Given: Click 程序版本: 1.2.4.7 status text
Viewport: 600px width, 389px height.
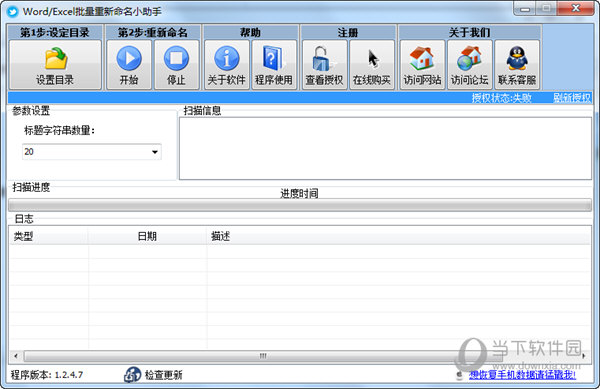Looking at the screenshot, I should click(47, 375).
